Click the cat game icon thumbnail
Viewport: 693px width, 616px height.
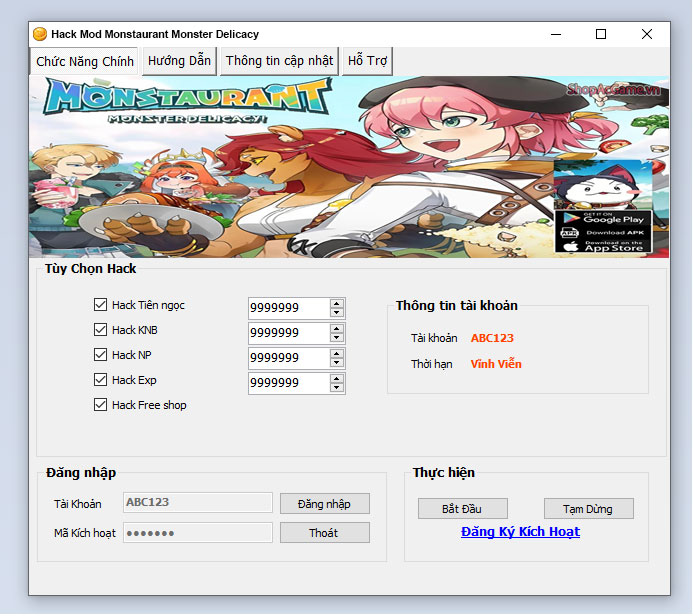tap(603, 185)
